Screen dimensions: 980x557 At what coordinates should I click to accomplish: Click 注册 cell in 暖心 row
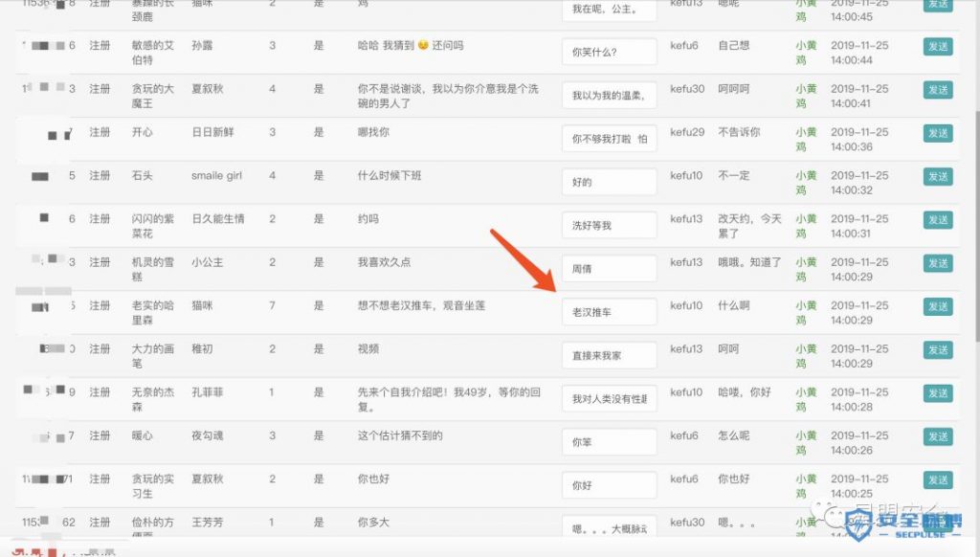pyautogui.click(x=100, y=435)
